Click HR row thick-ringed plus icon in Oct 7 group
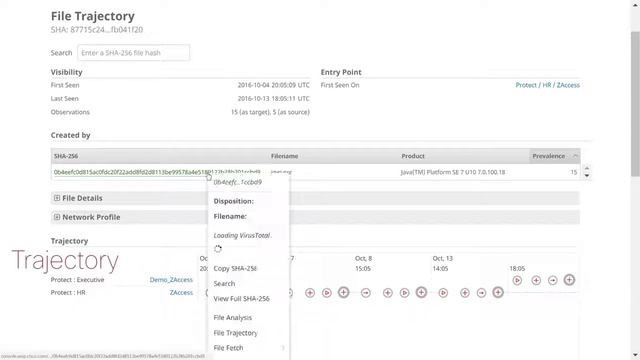The height and width of the screenshot is (360, 640). (344, 292)
